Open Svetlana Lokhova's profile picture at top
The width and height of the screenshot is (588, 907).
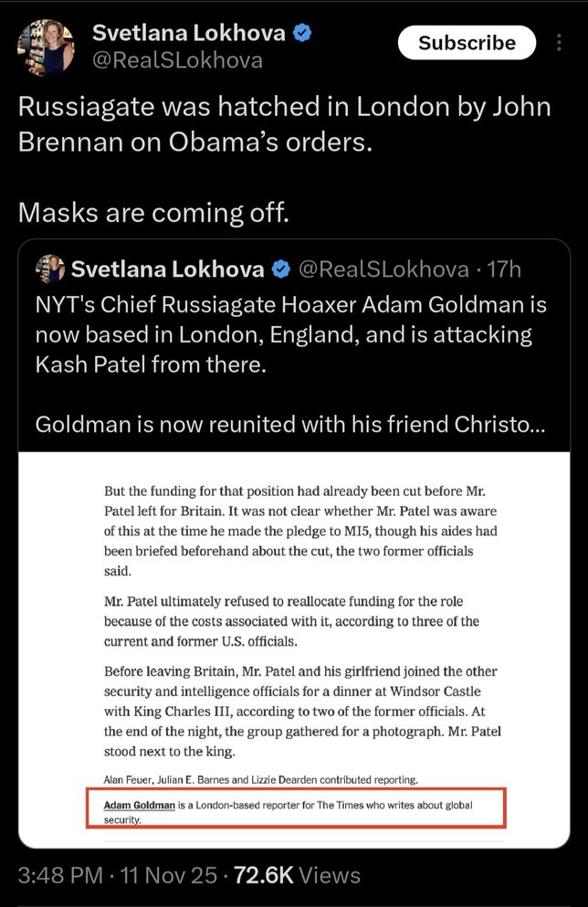click(46, 47)
